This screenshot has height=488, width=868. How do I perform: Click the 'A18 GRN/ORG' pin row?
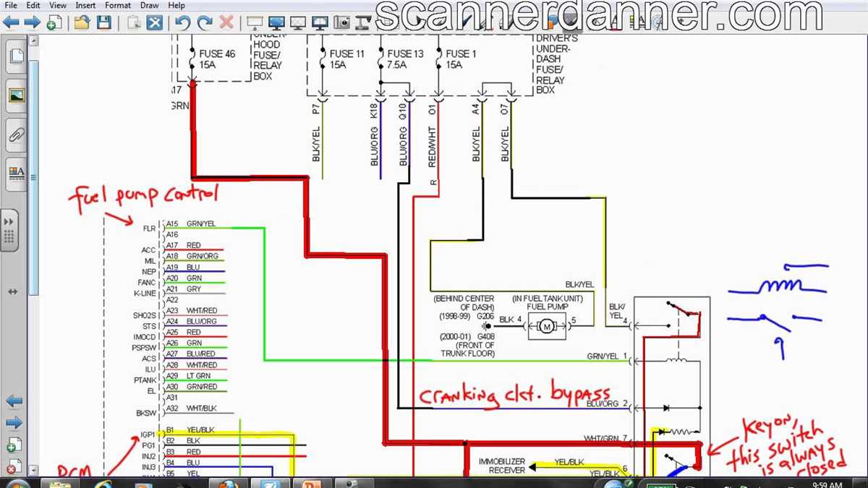tap(192, 257)
